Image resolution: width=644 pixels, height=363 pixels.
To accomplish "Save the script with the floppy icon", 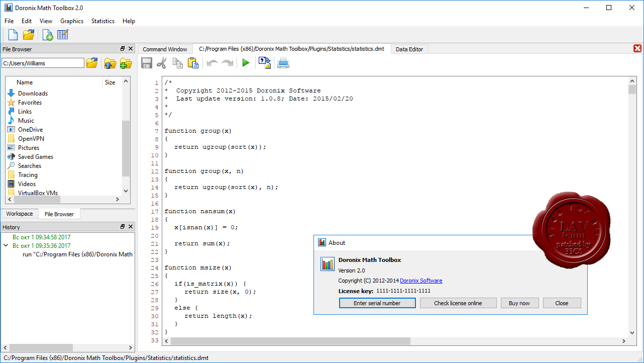I will click(x=147, y=63).
